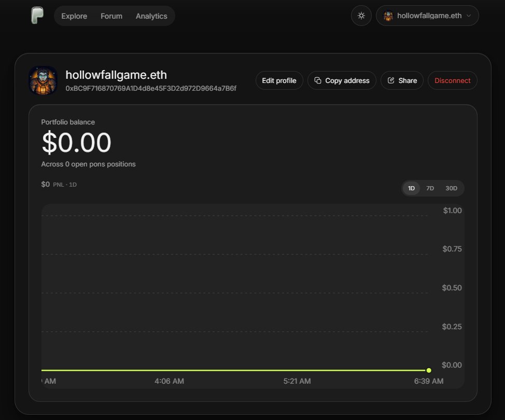
Task: Click the 5:21 AM x-axis label
Action: click(297, 381)
